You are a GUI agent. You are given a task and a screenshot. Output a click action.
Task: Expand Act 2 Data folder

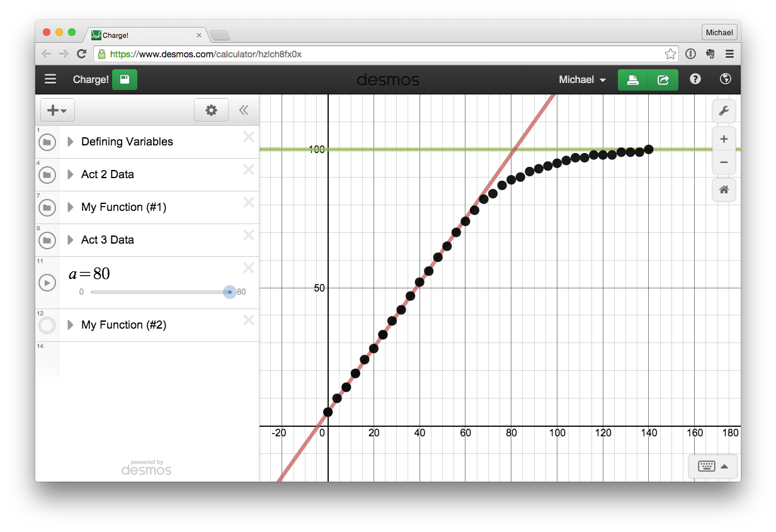[x=71, y=174]
